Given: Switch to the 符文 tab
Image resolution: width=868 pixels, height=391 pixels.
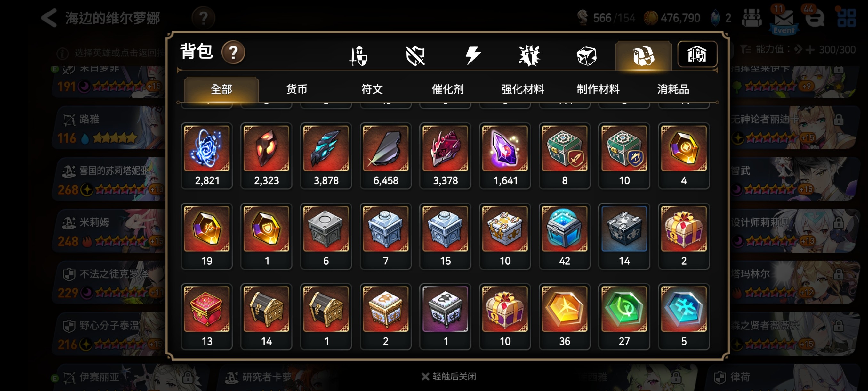Looking at the screenshot, I should click(x=372, y=89).
